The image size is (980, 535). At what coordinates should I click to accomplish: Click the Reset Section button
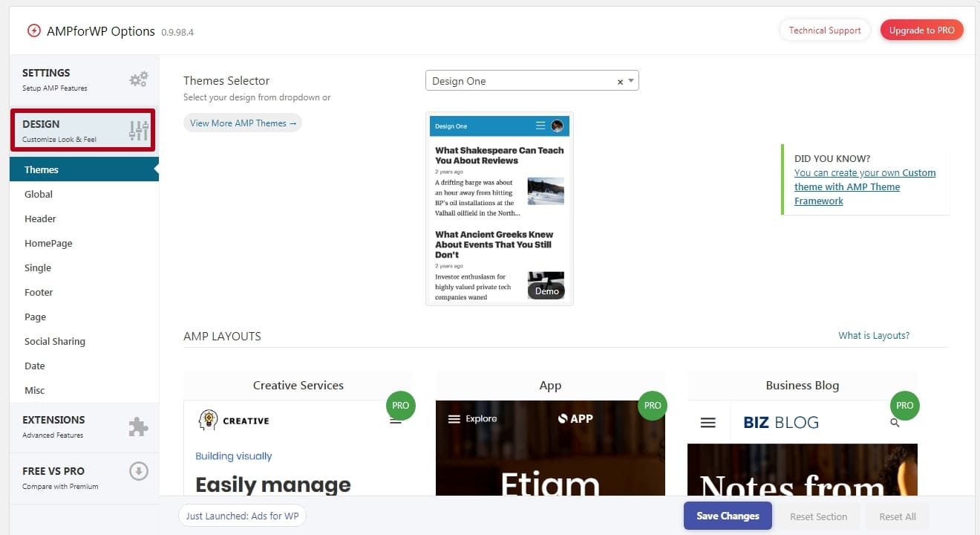tap(818, 516)
